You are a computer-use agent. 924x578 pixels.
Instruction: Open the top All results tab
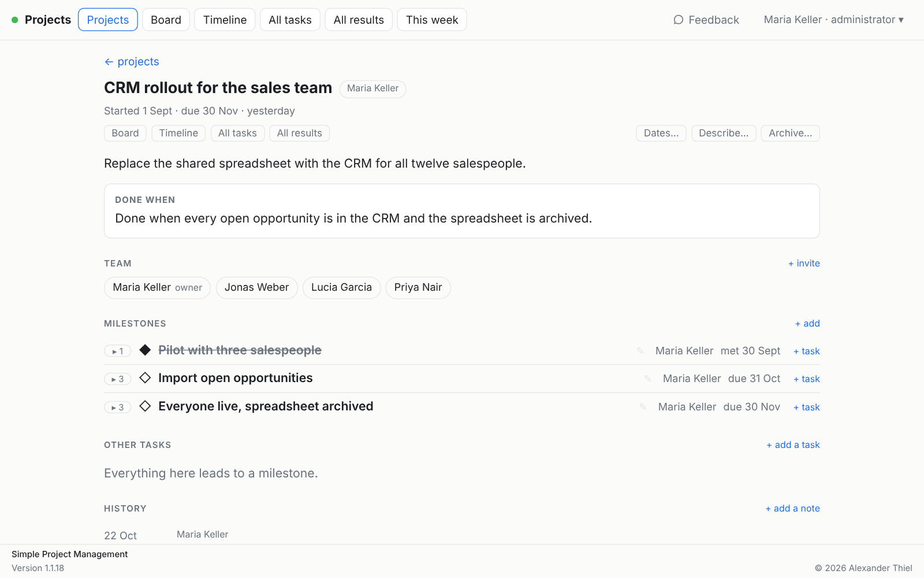click(x=359, y=20)
